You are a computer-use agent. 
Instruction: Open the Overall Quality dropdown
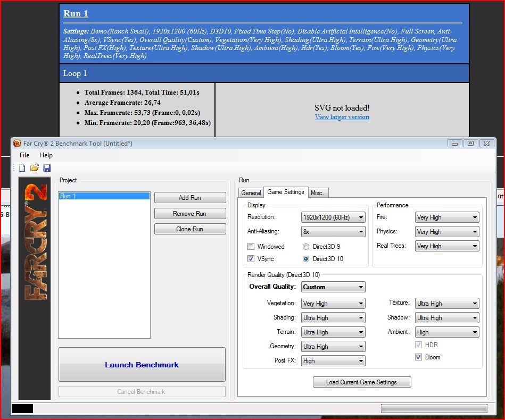pos(333,287)
